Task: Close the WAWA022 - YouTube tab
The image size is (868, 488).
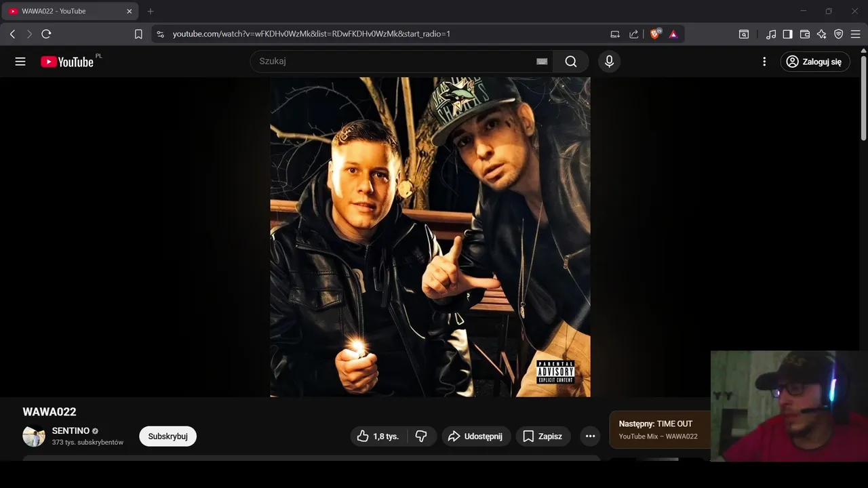Action: pyautogui.click(x=129, y=12)
